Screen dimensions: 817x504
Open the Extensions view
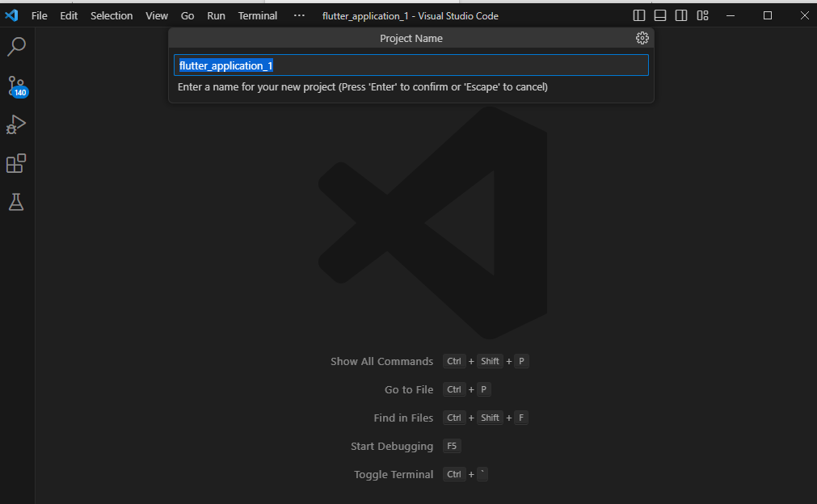(16, 163)
